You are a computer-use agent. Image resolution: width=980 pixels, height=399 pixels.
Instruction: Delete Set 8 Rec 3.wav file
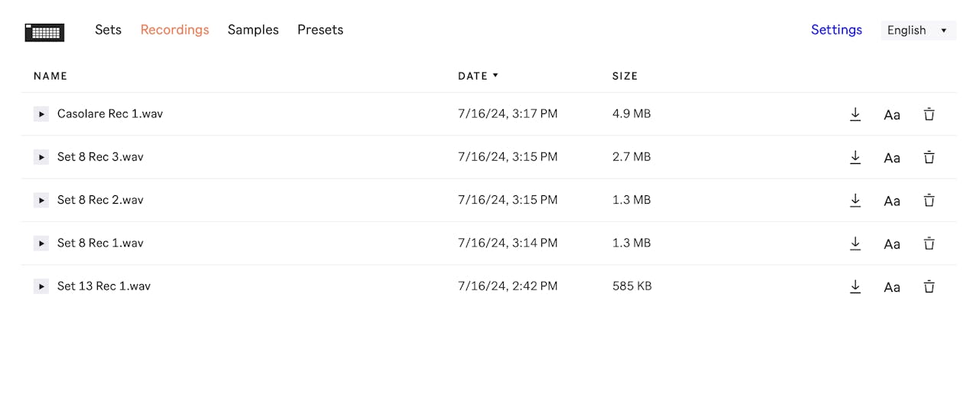pyautogui.click(x=929, y=158)
